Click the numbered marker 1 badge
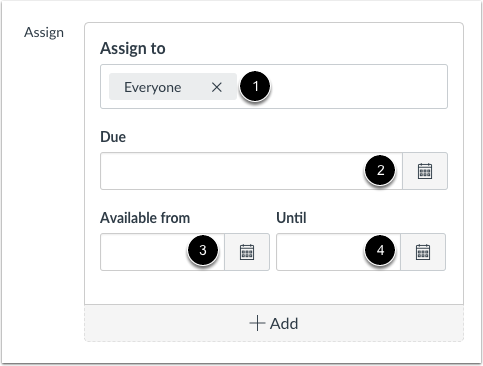The height and width of the screenshot is (366, 483). [255, 86]
